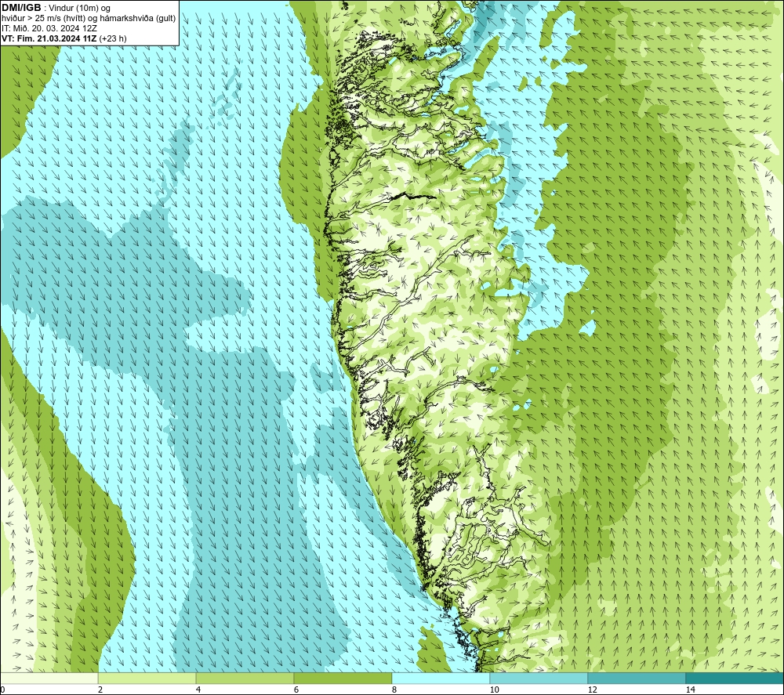Viewport: 784px width, 695px height.
Task: Click the 4–6 m/s green scale segment
Action: [245, 679]
